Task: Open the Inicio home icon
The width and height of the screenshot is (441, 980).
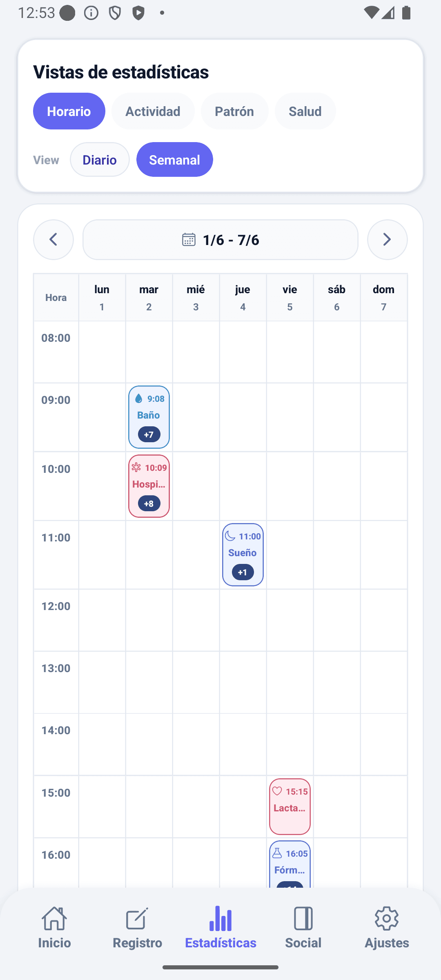Action: 54,919
